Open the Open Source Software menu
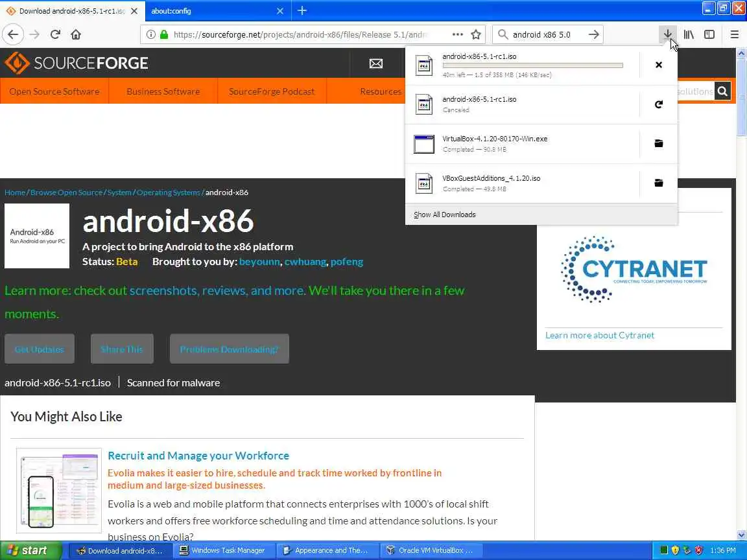Screen dimensions: 747x560 coord(54,91)
